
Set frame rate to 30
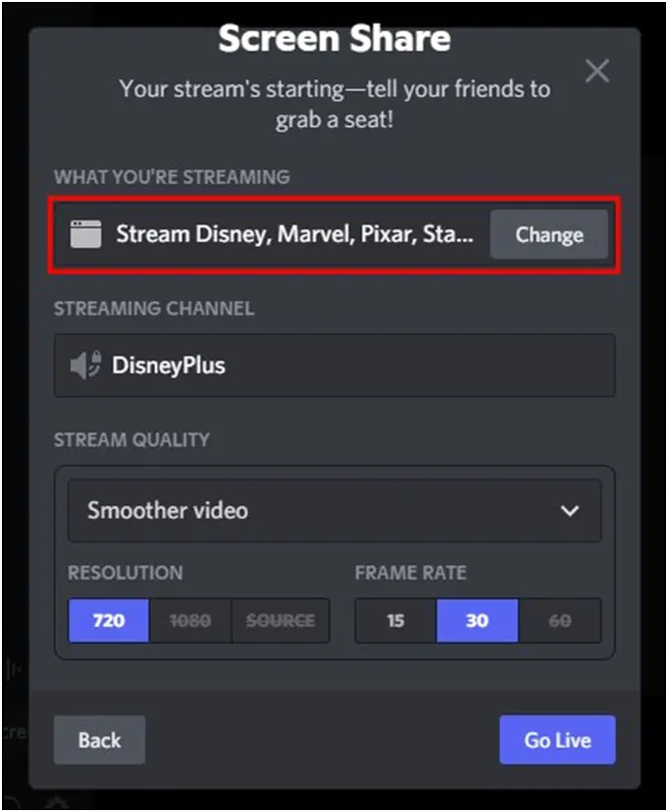(477, 620)
